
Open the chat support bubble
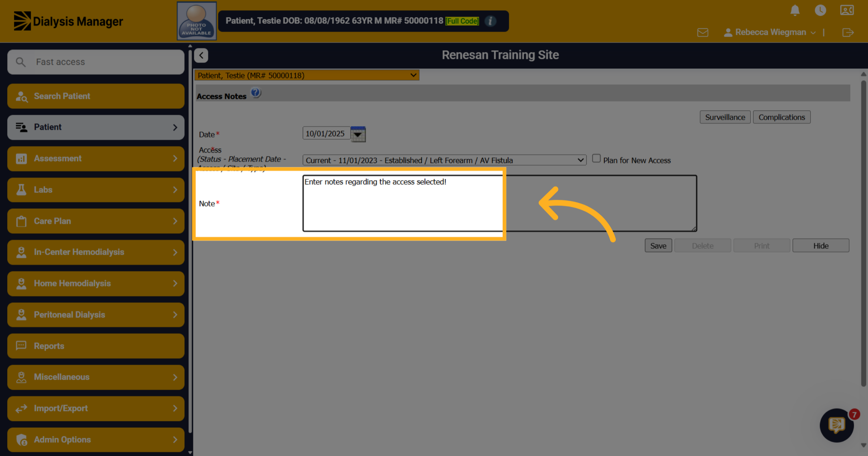pyautogui.click(x=837, y=425)
